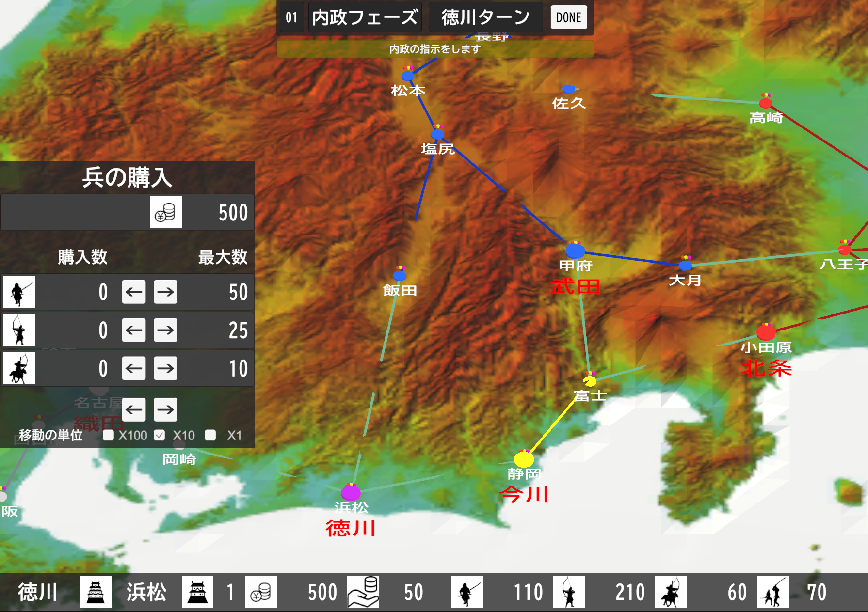Viewport: 868px width, 612px height.
Task: Click right arrow below the cavalry row
Action: click(x=165, y=409)
